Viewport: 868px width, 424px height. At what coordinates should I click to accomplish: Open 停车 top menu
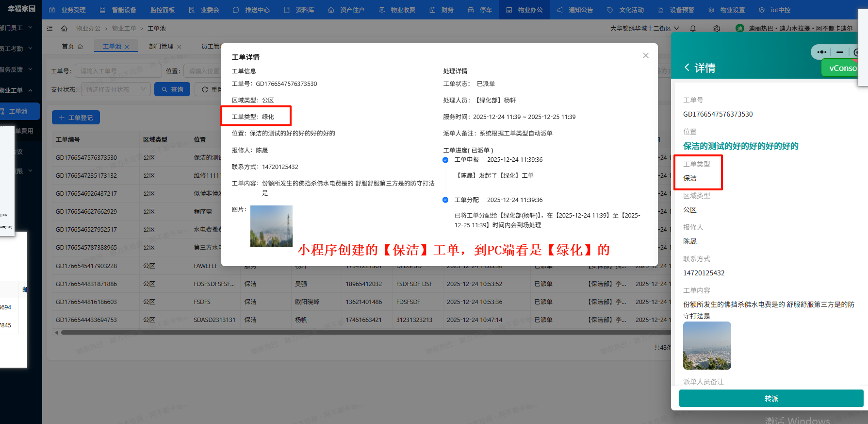[x=480, y=10]
